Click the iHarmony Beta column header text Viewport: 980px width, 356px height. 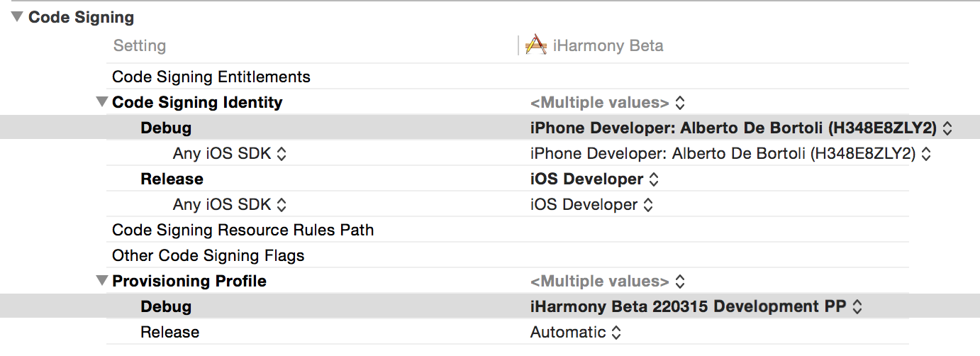[x=608, y=46]
